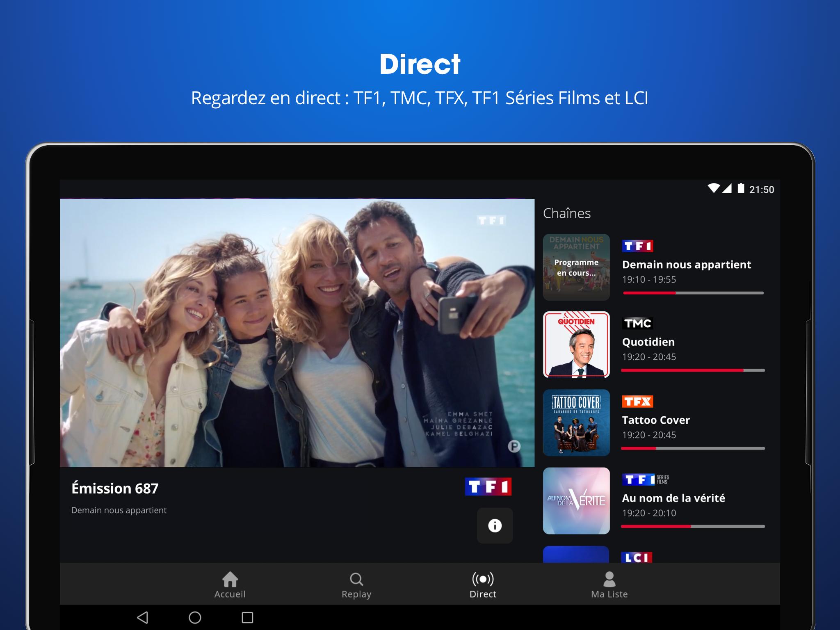Click the TF1 logo in channel list

click(x=637, y=246)
